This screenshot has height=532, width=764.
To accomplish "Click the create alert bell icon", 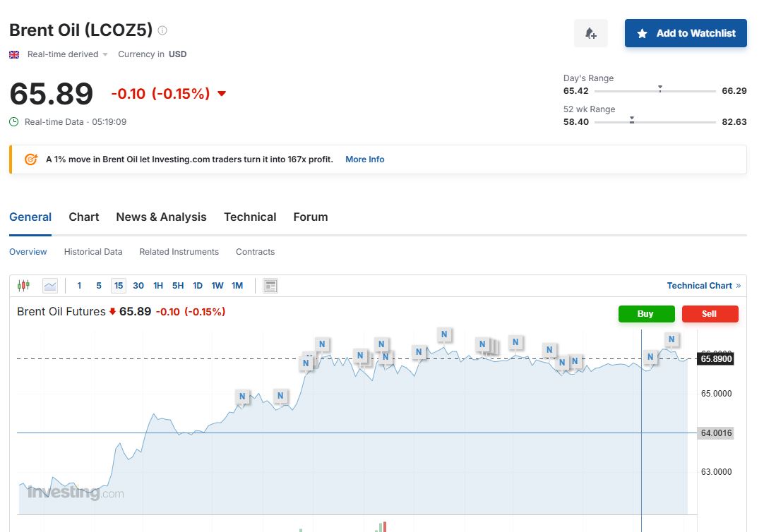I will 590,33.
